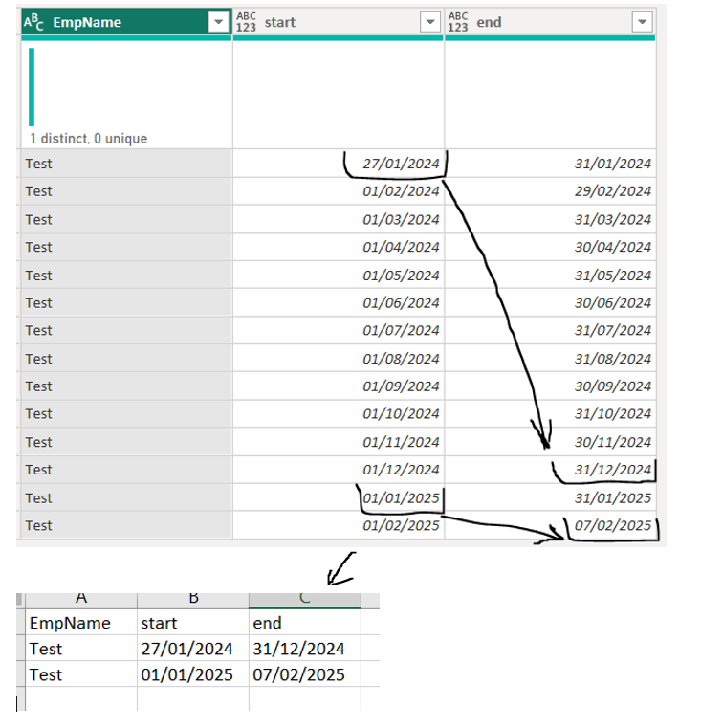The width and height of the screenshot is (723, 728).
Task: Select Excel column B header
Action: click(193, 600)
